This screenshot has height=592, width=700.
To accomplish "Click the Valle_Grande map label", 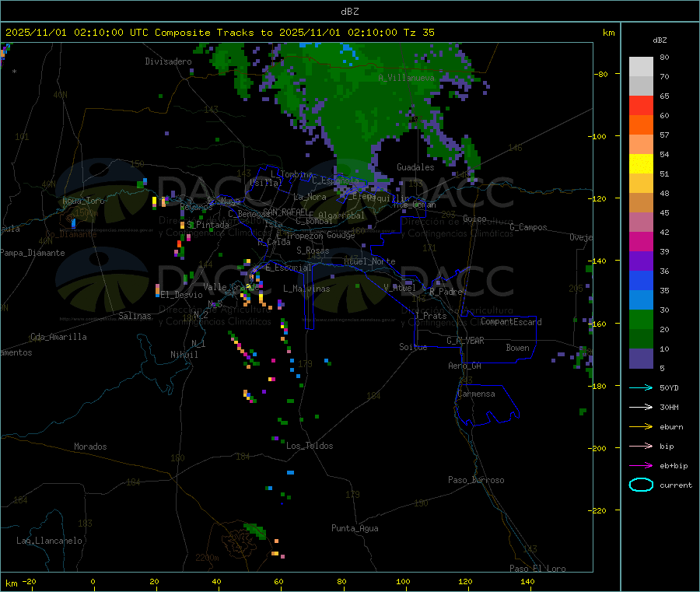I will (x=231, y=287).
